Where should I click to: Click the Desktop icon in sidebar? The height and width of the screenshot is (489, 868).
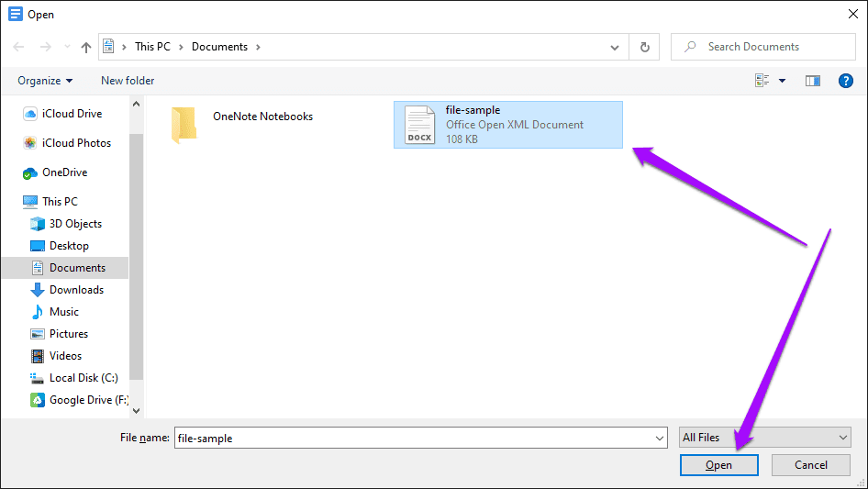point(38,246)
